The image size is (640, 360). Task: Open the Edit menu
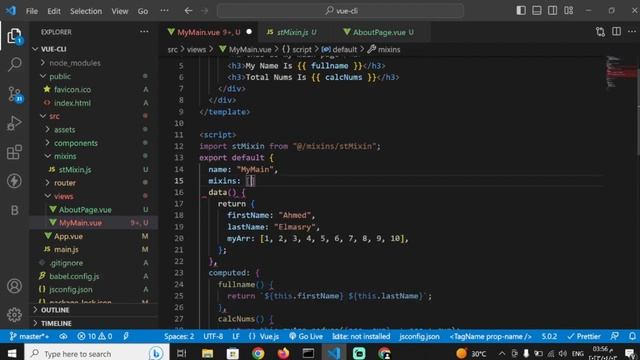point(54,11)
